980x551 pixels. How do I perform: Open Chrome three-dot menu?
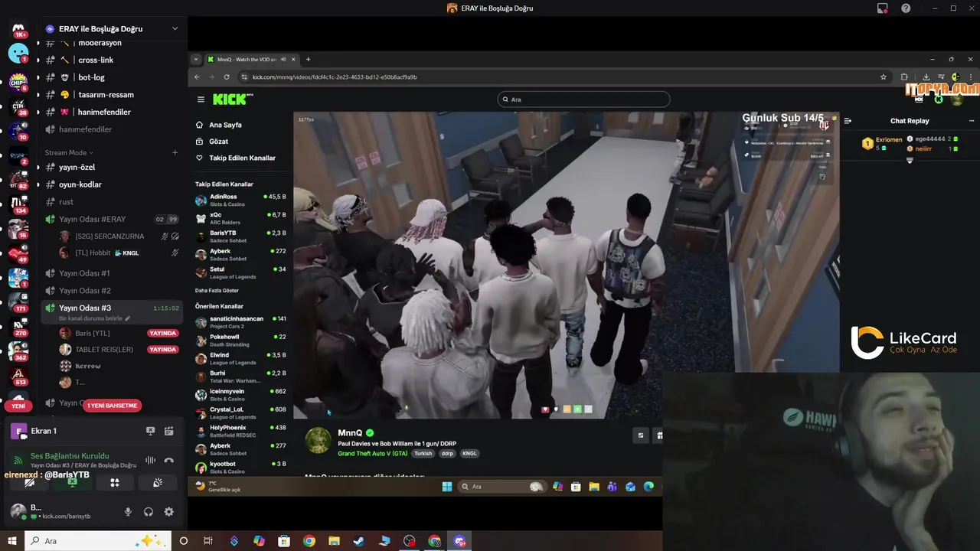[x=971, y=77]
